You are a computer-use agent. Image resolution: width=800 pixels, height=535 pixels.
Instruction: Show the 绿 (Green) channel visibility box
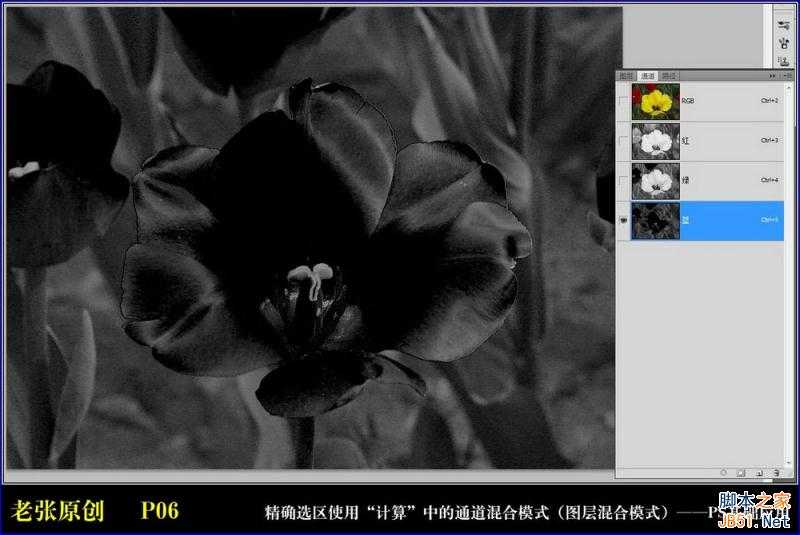pyautogui.click(x=623, y=181)
